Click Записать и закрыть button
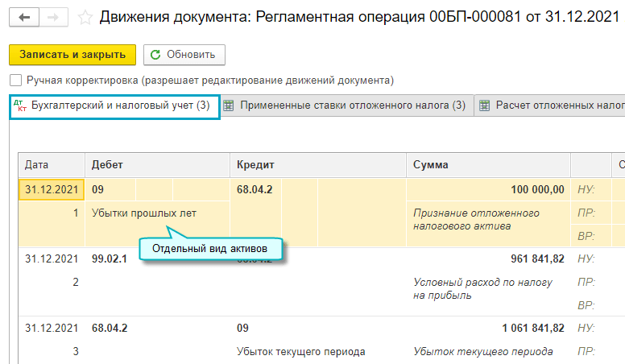 pyautogui.click(x=72, y=55)
